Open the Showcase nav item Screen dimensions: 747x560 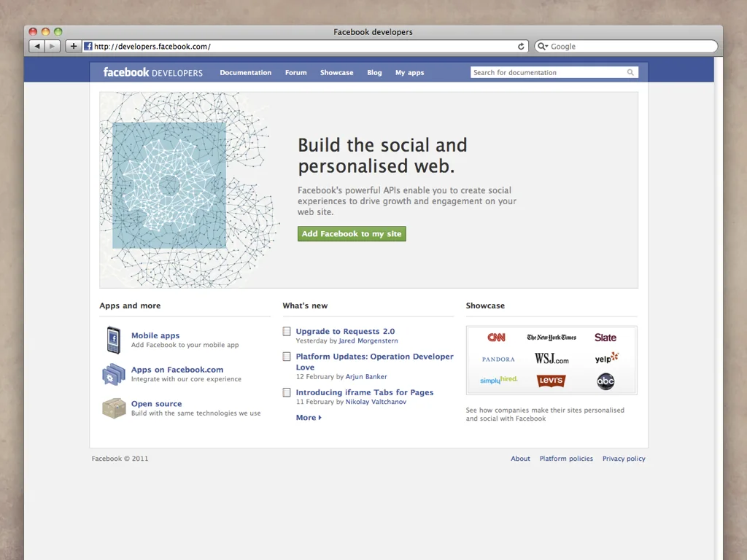pos(337,72)
